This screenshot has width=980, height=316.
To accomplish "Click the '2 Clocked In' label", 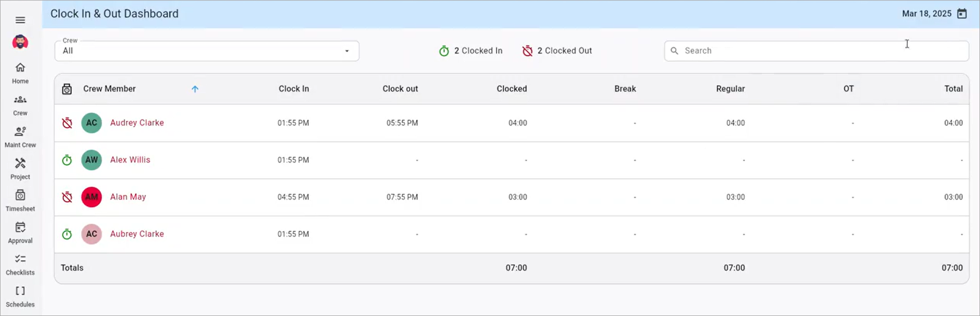I will [478, 51].
